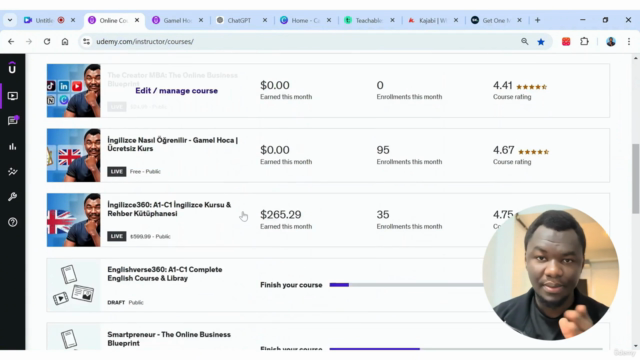This screenshot has height=360, width=640.
Task: Click Englishverse360 draft placeholder thumbnail
Action: click(73, 285)
